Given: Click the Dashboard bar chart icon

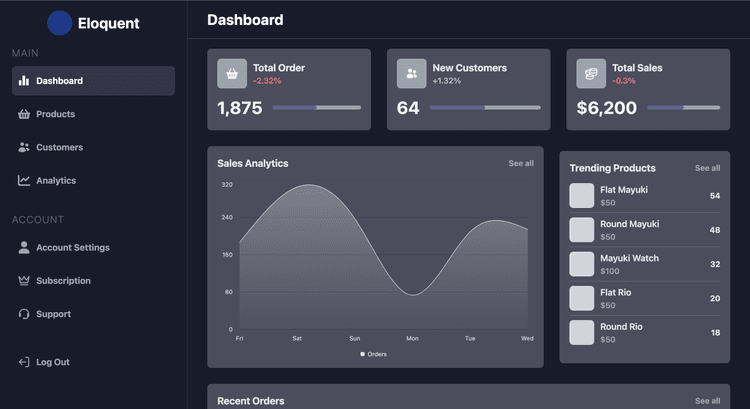Looking at the screenshot, I should 24,81.
